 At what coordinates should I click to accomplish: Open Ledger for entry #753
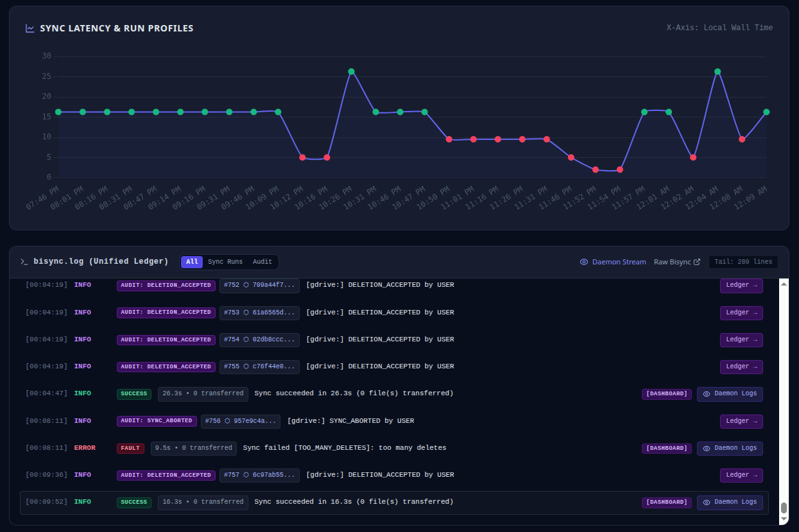point(741,313)
